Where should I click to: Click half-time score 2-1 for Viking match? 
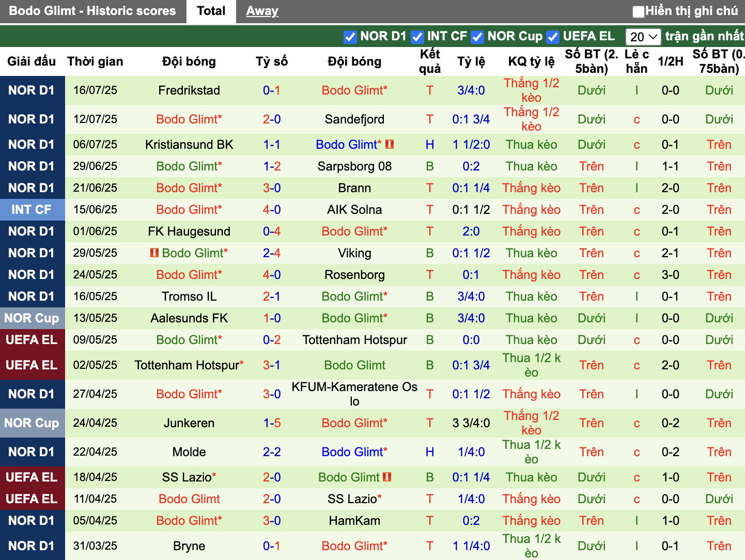click(x=671, y=253)
